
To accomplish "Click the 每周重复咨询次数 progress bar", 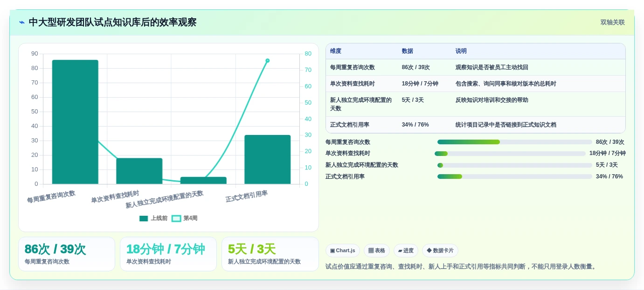I will [x=514, y=142].
